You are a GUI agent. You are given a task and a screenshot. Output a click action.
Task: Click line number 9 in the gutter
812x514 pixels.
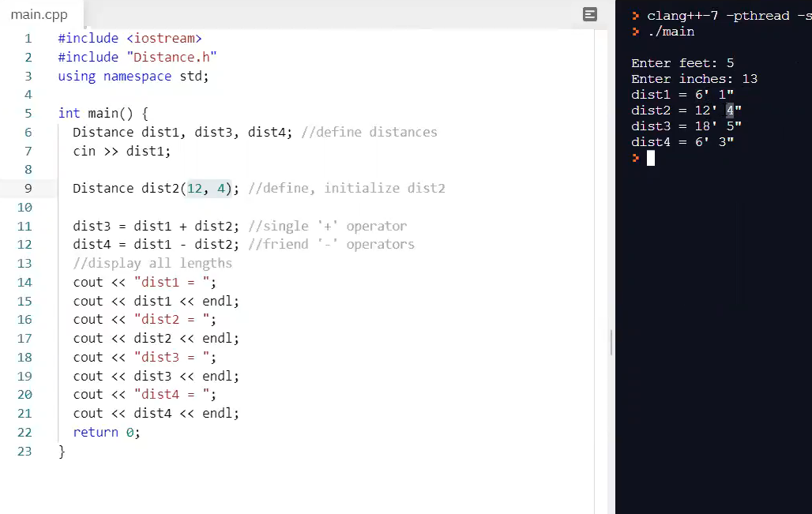pos(28,188)
